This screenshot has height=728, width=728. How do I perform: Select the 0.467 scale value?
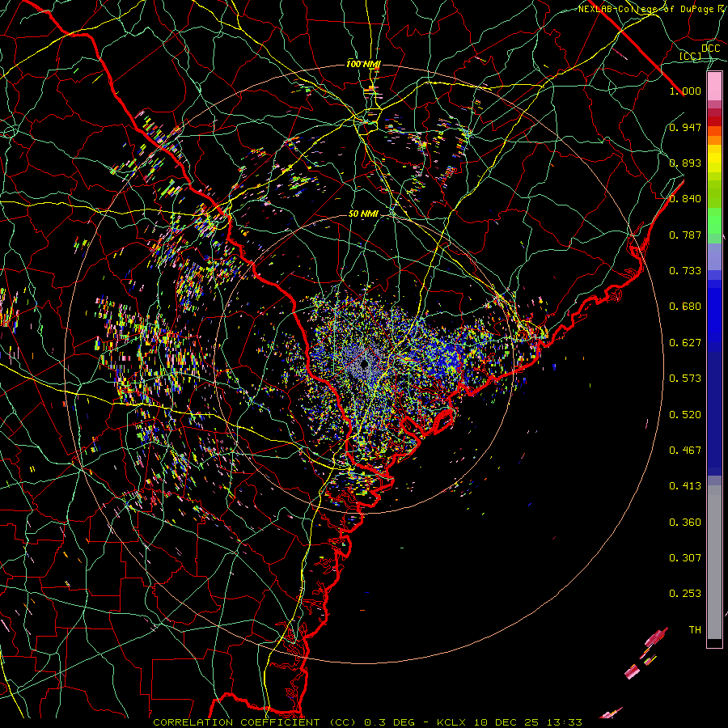(685, 451)
